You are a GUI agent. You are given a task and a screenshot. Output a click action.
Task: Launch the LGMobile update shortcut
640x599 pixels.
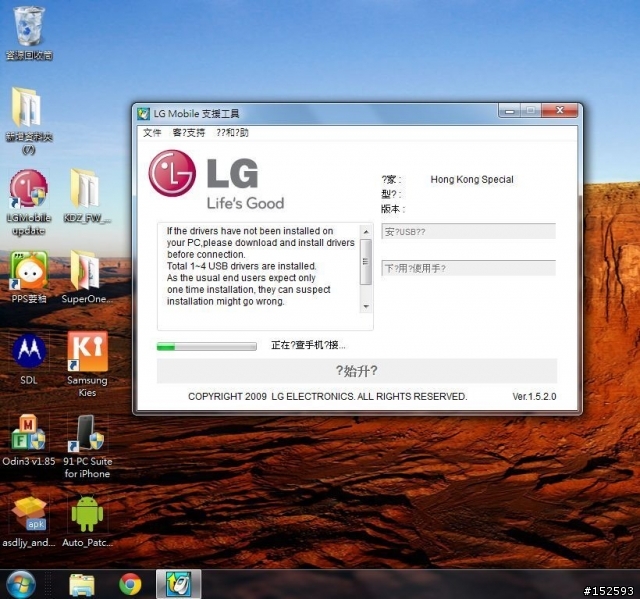click(29, 189)
